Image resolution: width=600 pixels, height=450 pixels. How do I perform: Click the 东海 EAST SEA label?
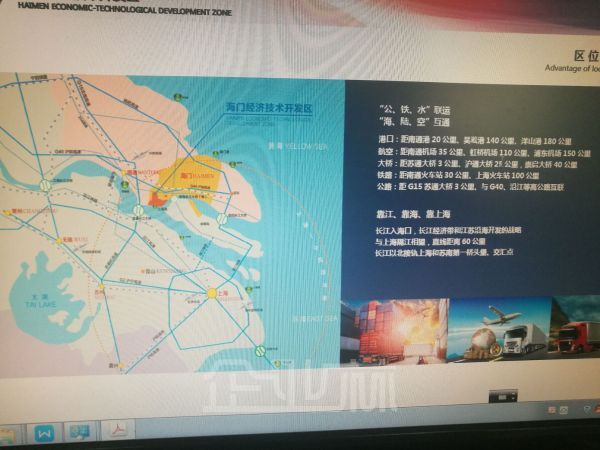[x=315, y=318]
